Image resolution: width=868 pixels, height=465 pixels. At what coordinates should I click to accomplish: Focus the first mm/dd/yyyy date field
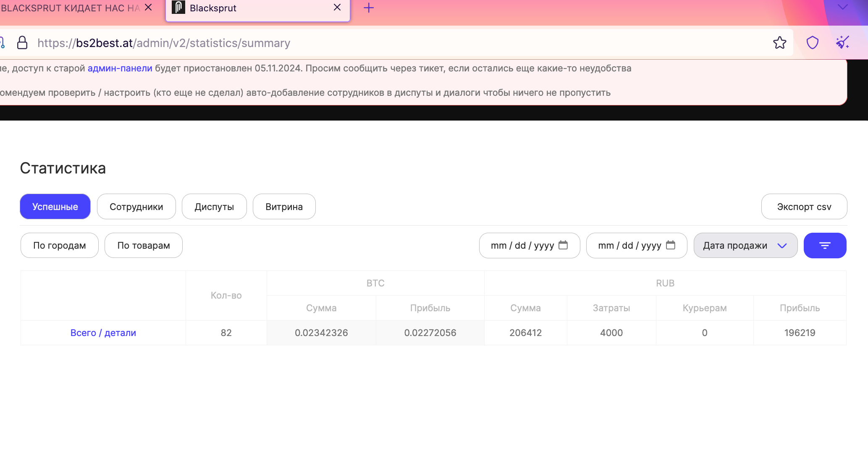click(529, 245)
